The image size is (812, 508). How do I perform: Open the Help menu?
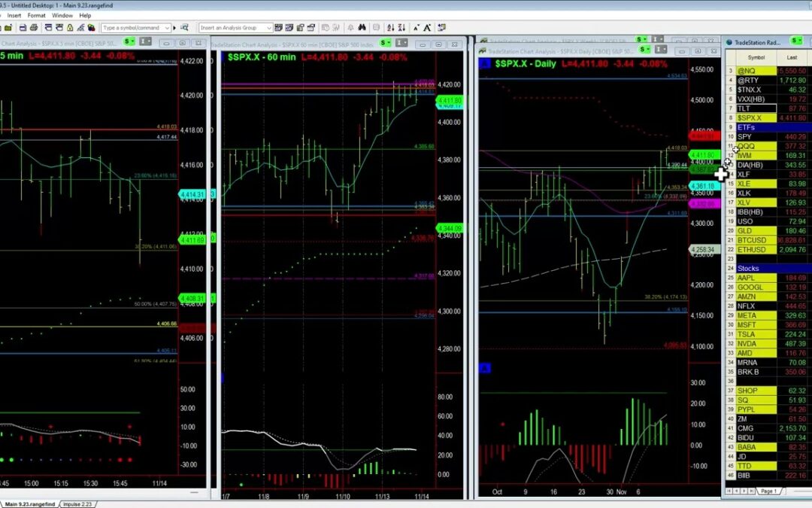point(85,16)
